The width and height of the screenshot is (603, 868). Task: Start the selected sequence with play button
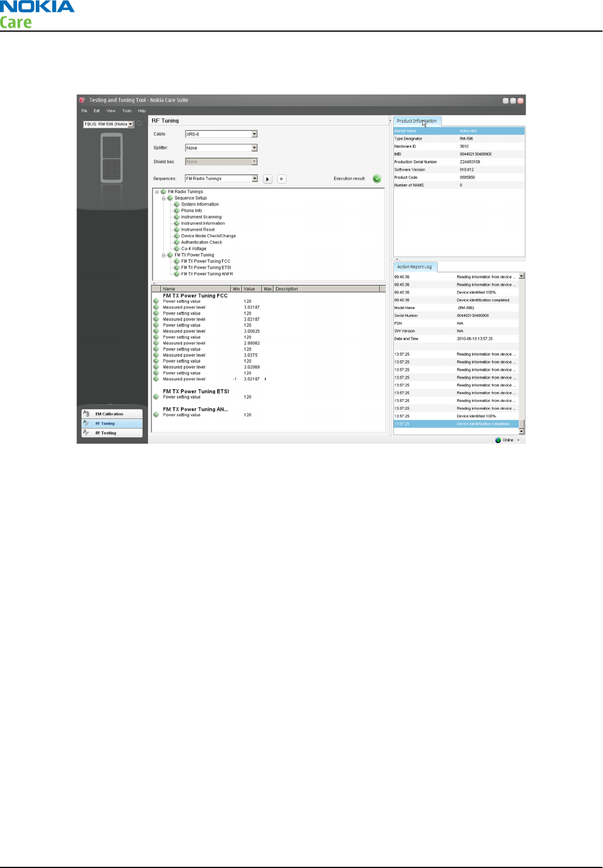point(268,179)
